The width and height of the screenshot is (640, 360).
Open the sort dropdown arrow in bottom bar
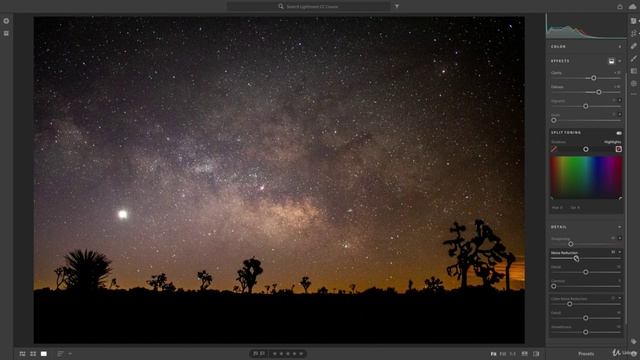(70, 354)
